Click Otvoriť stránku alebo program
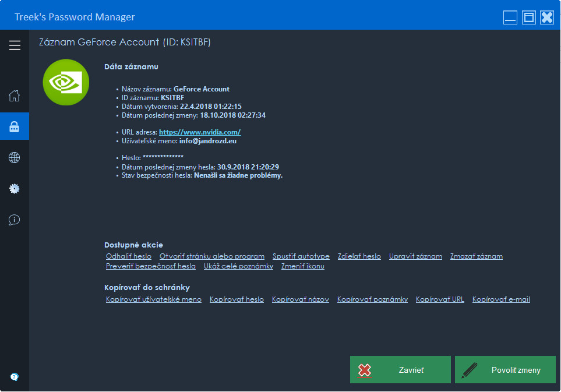The width and height of the screenshot is (561, 392). tap(212, 256)
